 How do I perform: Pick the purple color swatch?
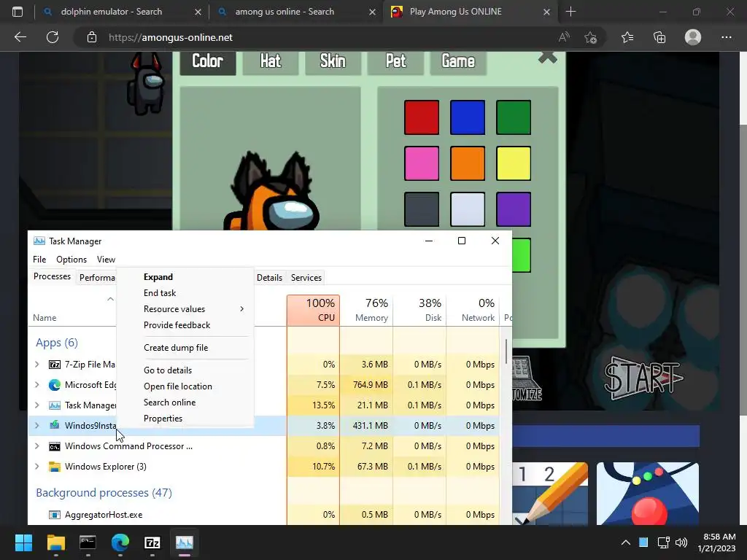click(x=514, y=209)
